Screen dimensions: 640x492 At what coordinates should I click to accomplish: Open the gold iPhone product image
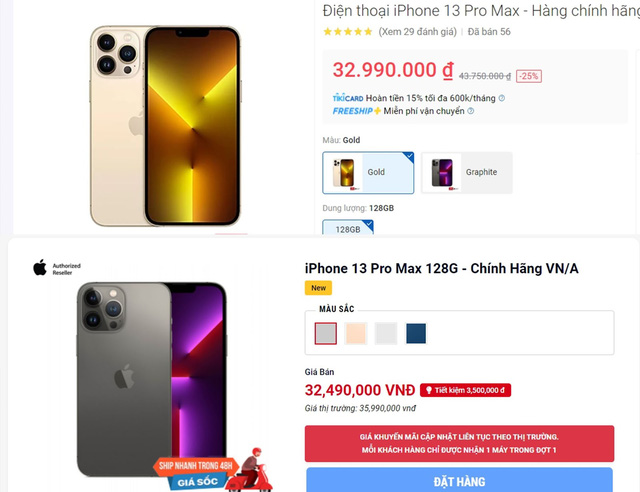[x=165, y=126]
